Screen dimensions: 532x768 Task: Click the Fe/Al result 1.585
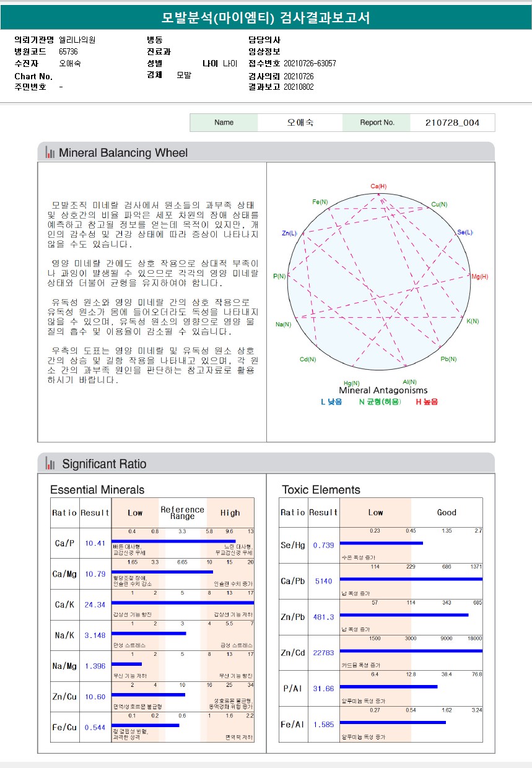coord(324,725)
